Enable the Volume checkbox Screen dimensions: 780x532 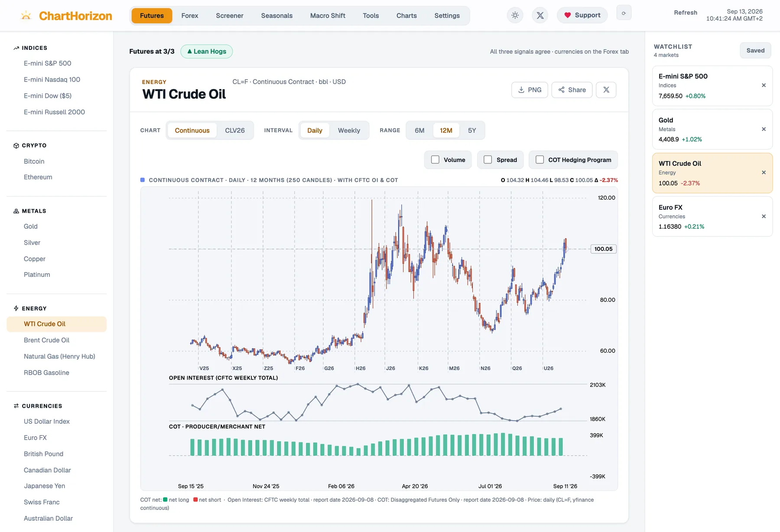[435, 159]
